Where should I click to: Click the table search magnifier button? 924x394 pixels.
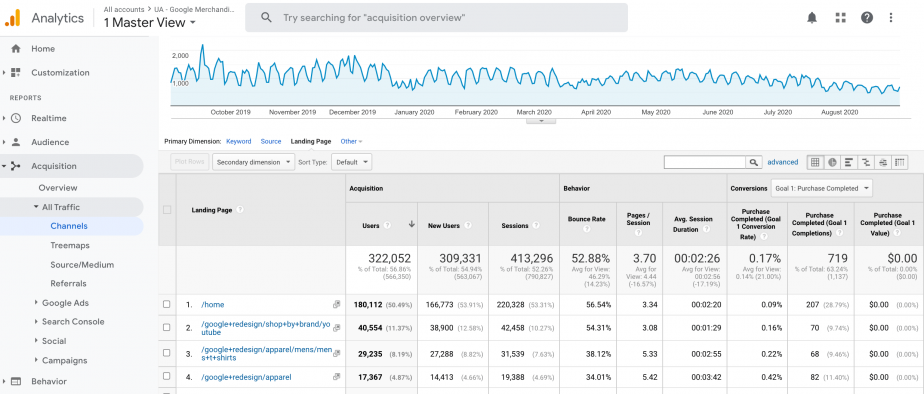[754, 163]
